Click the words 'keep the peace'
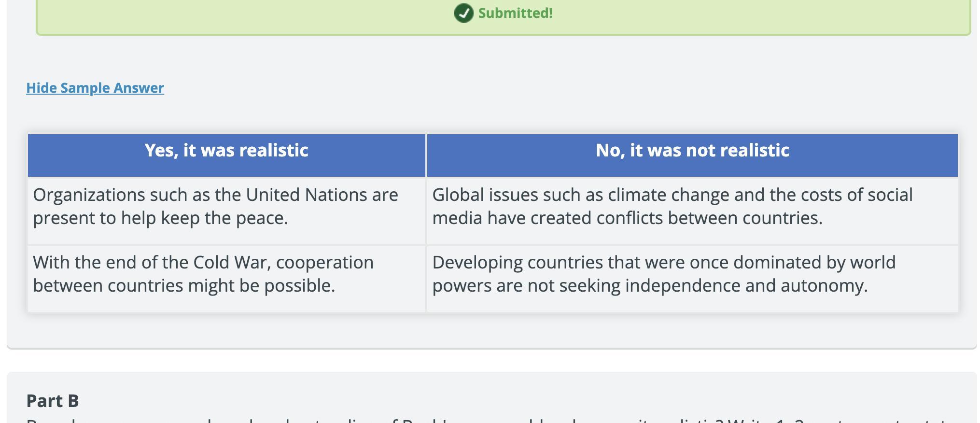The height and width of the screenshot is (423, 980). 224,218
